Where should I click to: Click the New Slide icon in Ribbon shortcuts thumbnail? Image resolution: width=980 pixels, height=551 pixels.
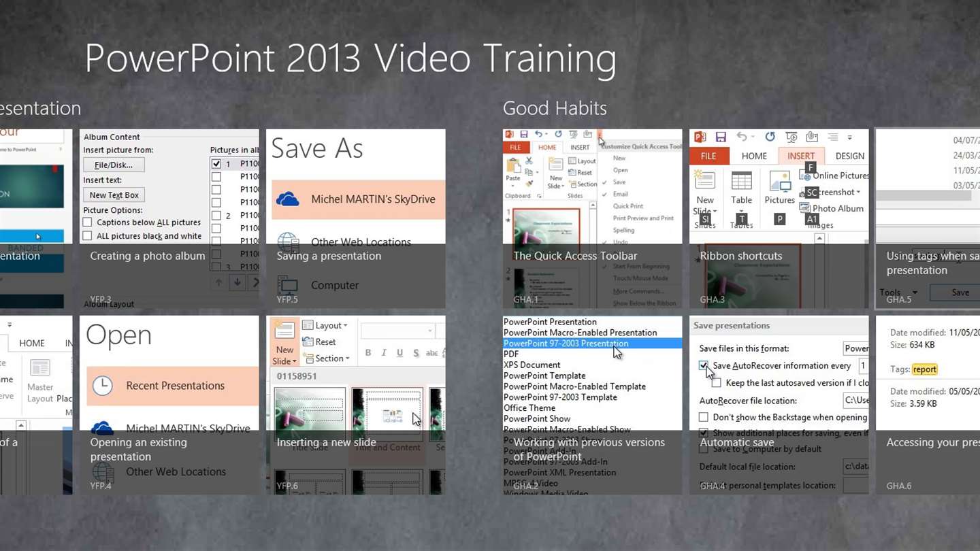[x=704, y=180]
